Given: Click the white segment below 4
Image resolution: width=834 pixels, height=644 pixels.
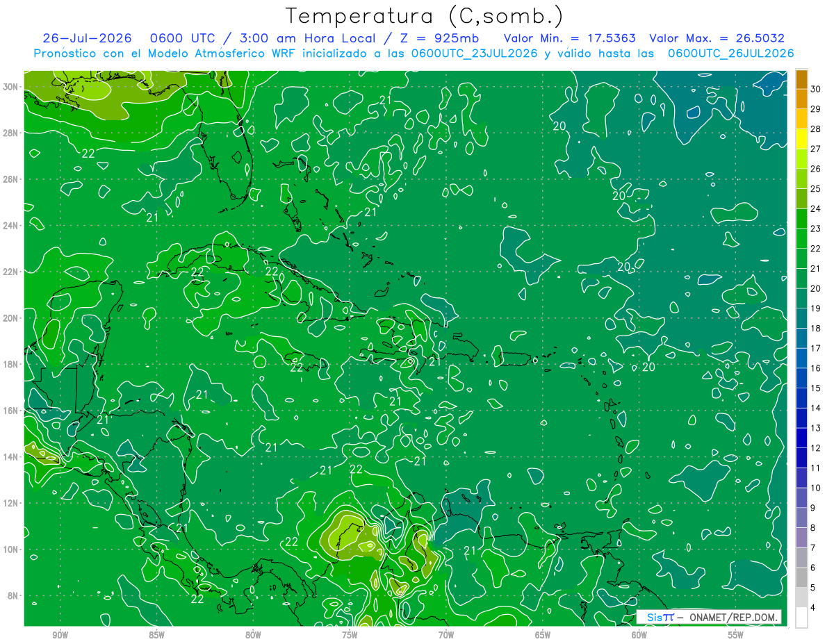Looking at the screenshot, I should [x=801, y=618].
